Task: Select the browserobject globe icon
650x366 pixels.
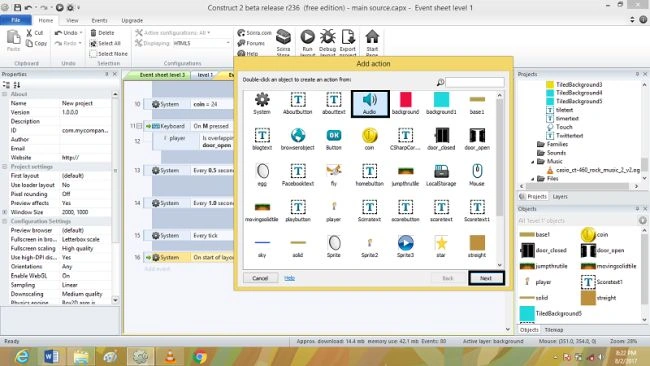Action: point(298,139)
